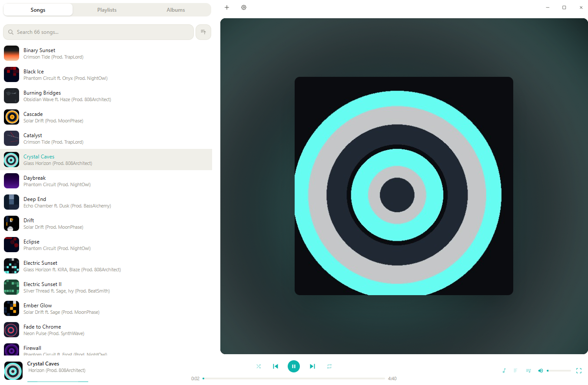Click the plus icon to add music
This screenshot has height=385, width=588.
click(226, 7)
